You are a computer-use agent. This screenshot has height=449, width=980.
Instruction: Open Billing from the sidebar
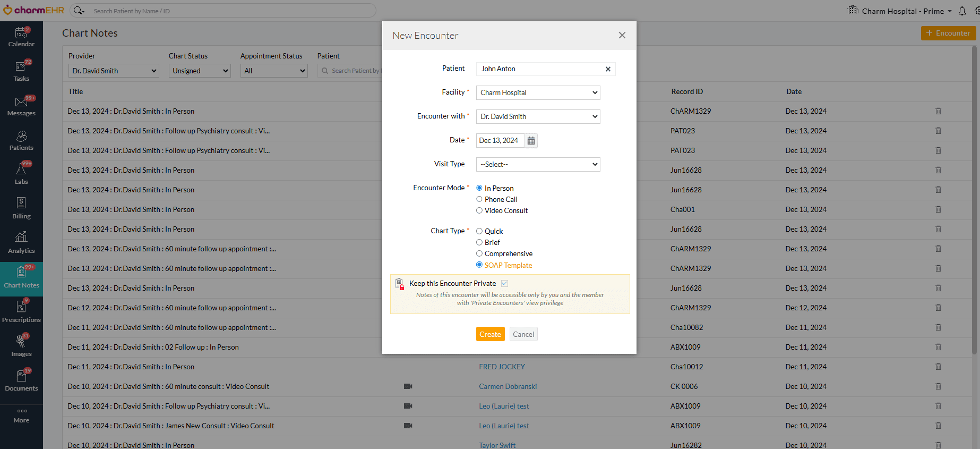[21, 208]
